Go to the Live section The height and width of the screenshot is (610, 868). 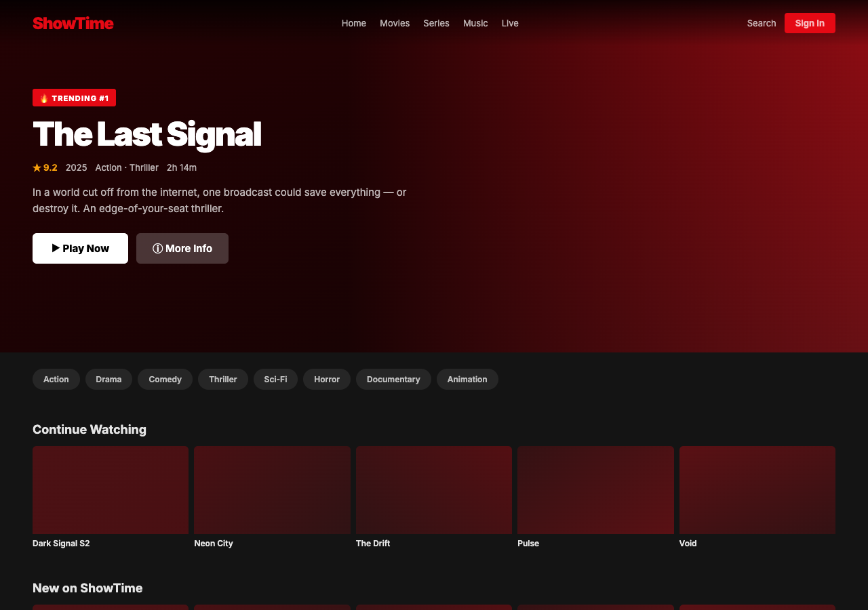(x=509, y=23)
